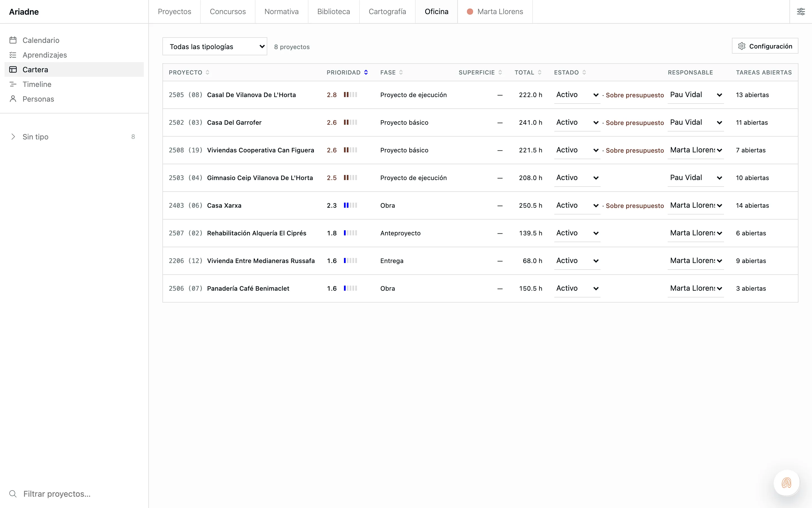
Task: Change Responsable for Casa Del Garrofer
Action: [696, 122]
